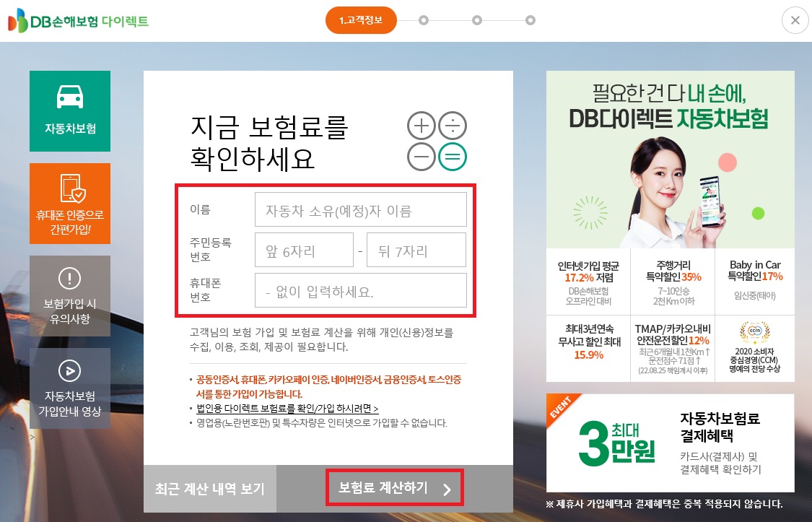The image size is (812, 522).
Task: Click 자동차보험료 결제혜택 heading
Action: pyautogui.click(x=720, y=427)
